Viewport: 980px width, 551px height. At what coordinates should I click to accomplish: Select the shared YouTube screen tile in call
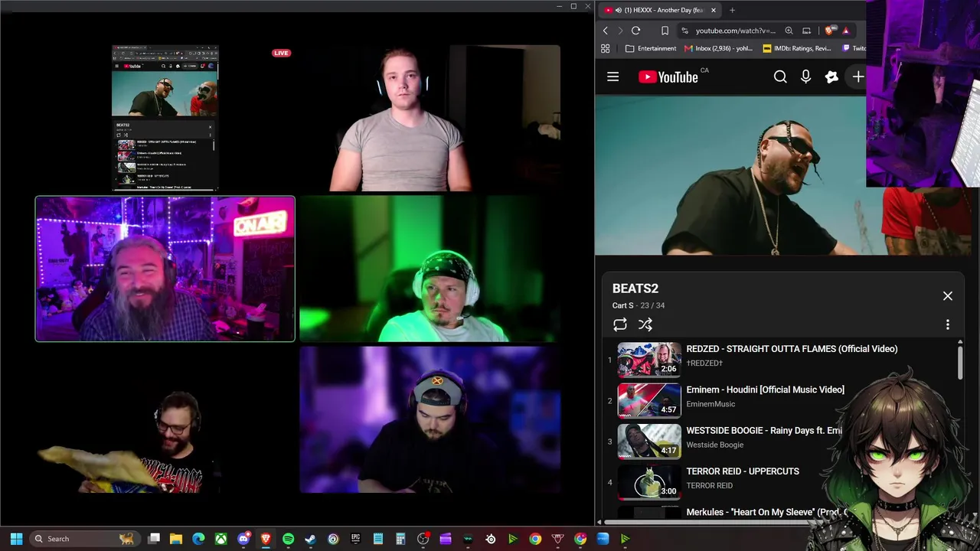[165, 118]
